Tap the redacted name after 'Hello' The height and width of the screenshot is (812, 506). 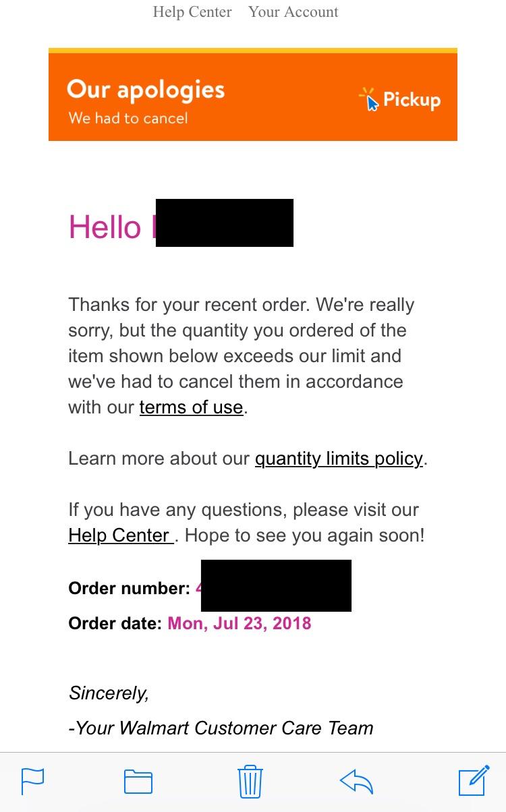[x=225, y=223]
